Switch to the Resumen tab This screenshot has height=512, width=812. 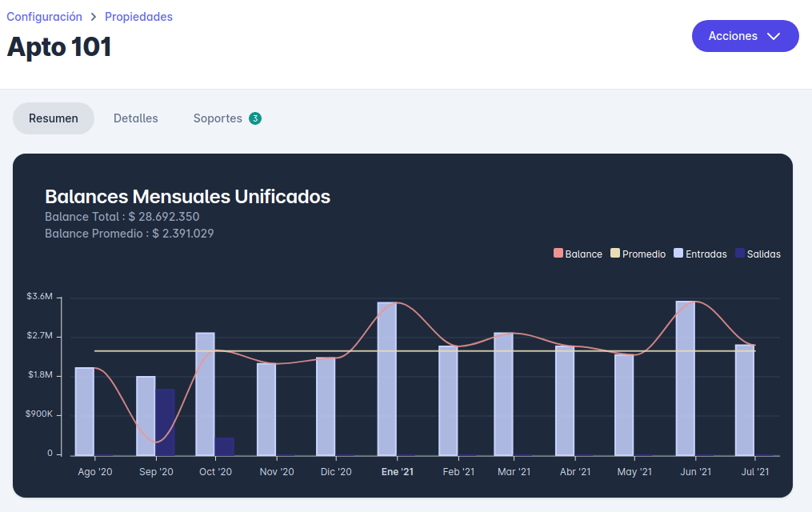coord(54,118)
